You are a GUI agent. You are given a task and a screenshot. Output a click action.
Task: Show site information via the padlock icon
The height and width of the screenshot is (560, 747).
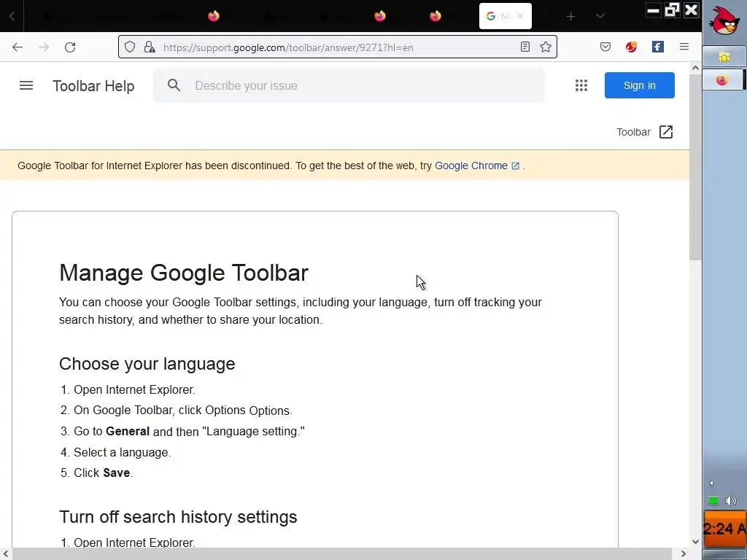(150, 47)
